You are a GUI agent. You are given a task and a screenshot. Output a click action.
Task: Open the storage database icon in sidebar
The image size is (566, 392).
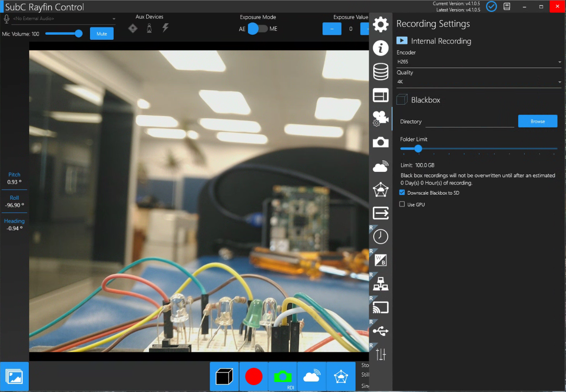[381, 72]
